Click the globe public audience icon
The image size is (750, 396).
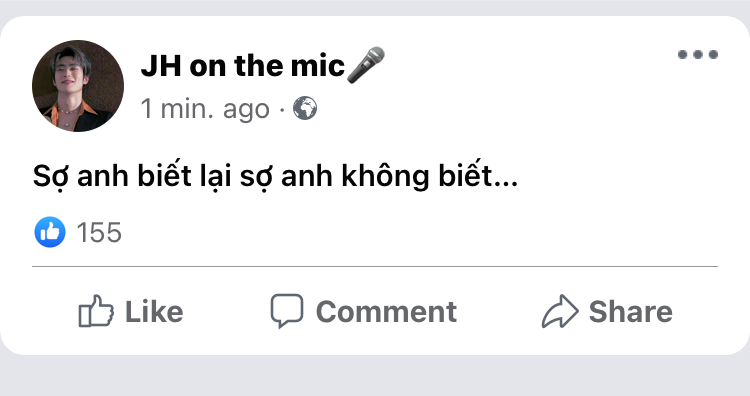point(305,108)
